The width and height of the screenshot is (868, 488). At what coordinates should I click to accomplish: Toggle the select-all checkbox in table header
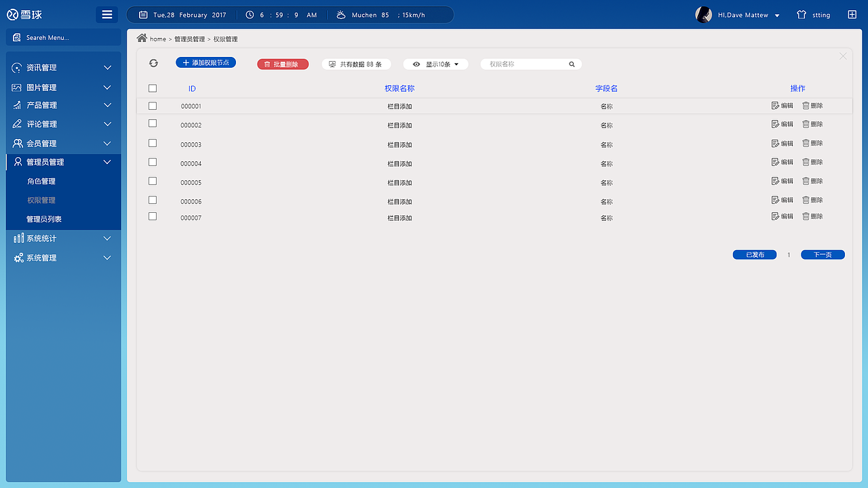click(x=153, y=89)
